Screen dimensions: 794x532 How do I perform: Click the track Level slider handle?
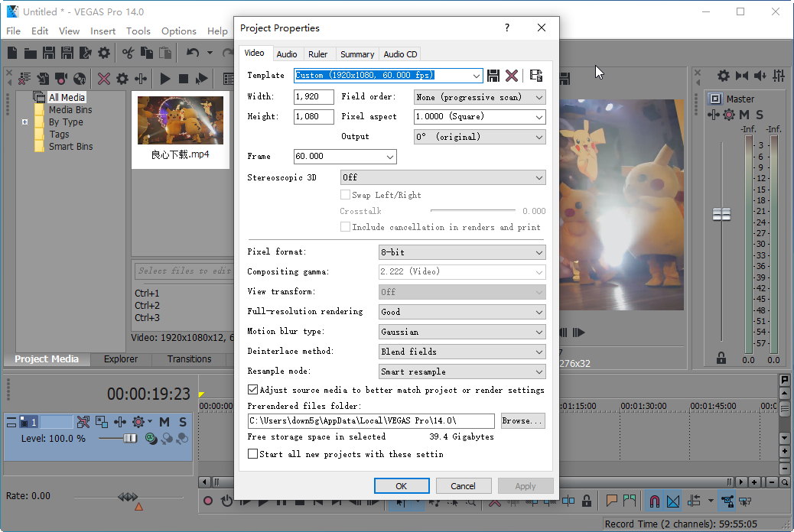pyautogui.click(x=131, y=438)
